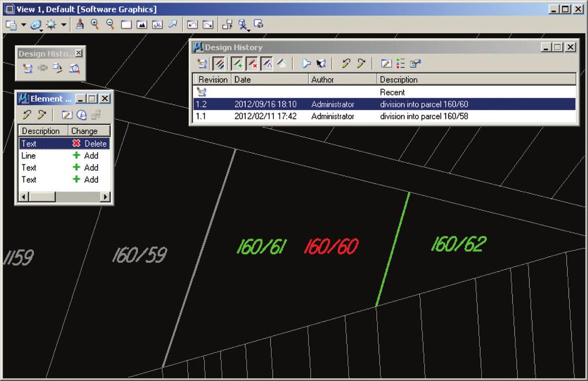The width and height of the screenshot is (588, 381).
Task: Click the Redo pencil icon in Design History toolbar
Action: 361,63
